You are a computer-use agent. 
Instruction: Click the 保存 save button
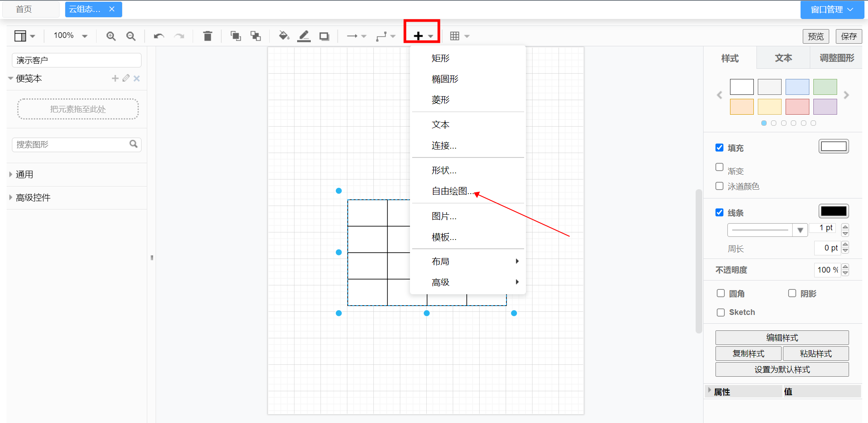849,36
